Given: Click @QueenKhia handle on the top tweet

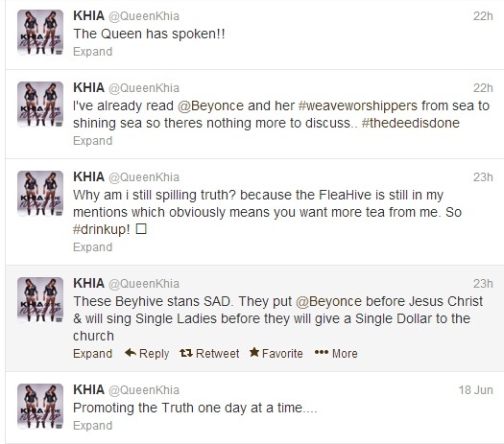Looking at the screenshot, I should 144,16.
